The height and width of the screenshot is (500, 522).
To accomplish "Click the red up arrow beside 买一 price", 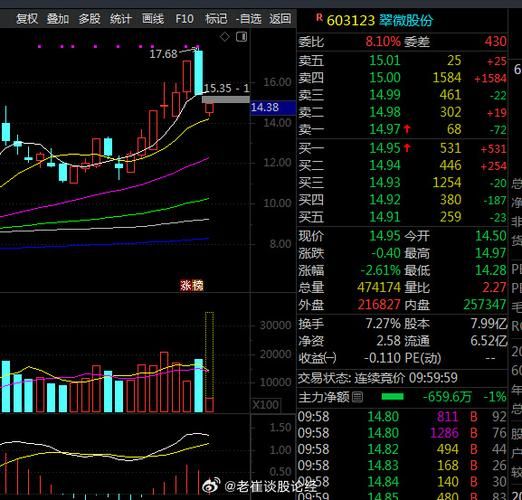I will point(407,148).
